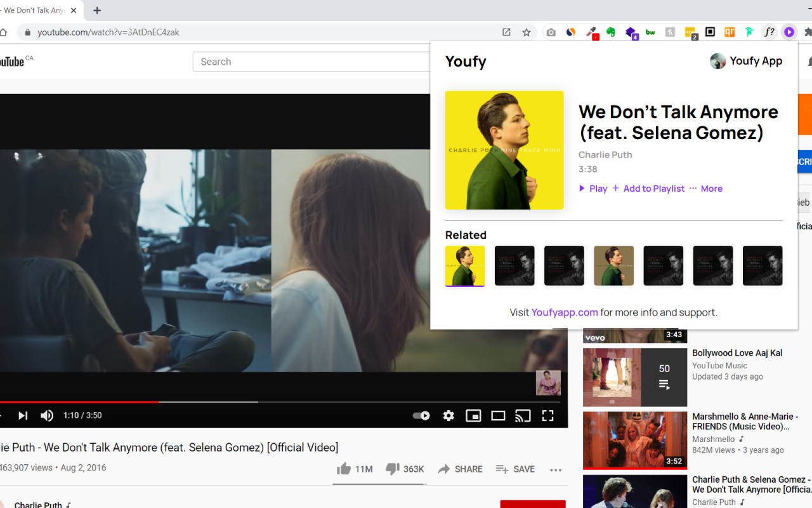Expand more actions with the three-dot menu

point(556,470)
